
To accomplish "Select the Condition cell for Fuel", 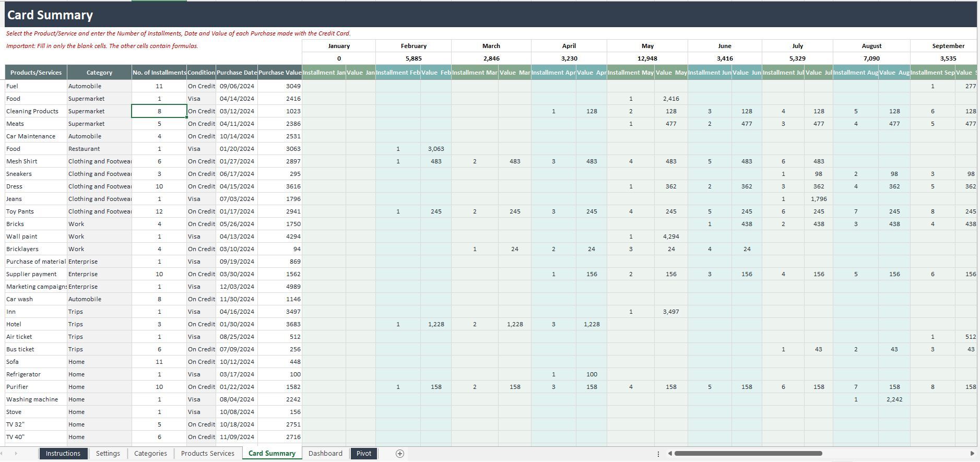I will pos(201,86).
